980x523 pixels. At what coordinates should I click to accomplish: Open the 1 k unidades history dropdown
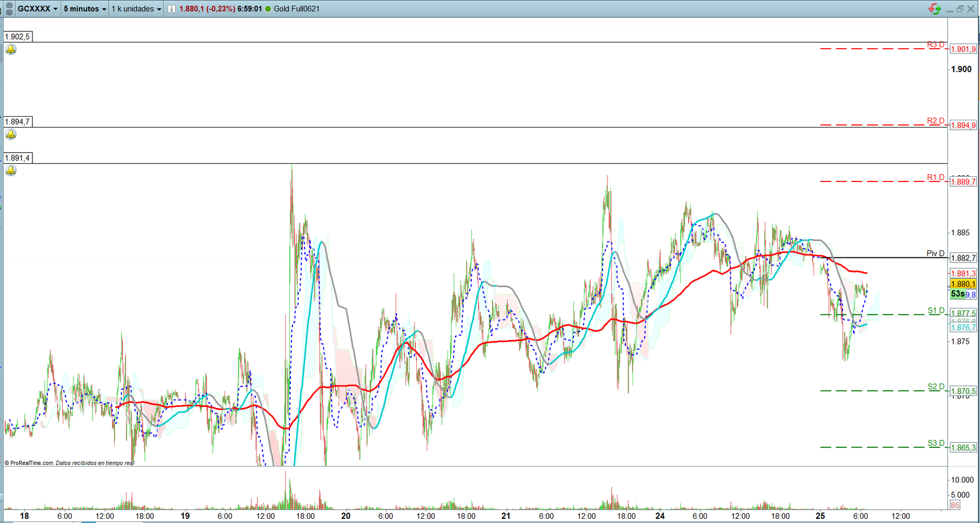[137, 9]
